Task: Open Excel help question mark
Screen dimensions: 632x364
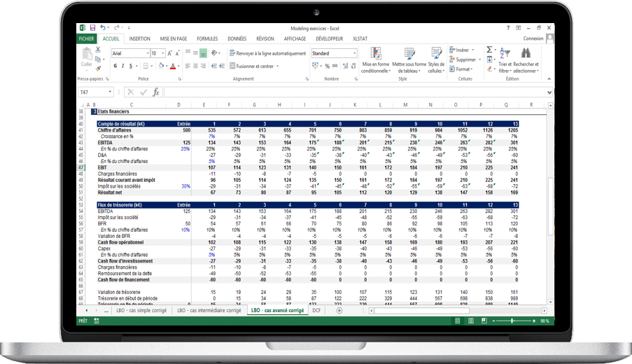Action: click(508, 28)
